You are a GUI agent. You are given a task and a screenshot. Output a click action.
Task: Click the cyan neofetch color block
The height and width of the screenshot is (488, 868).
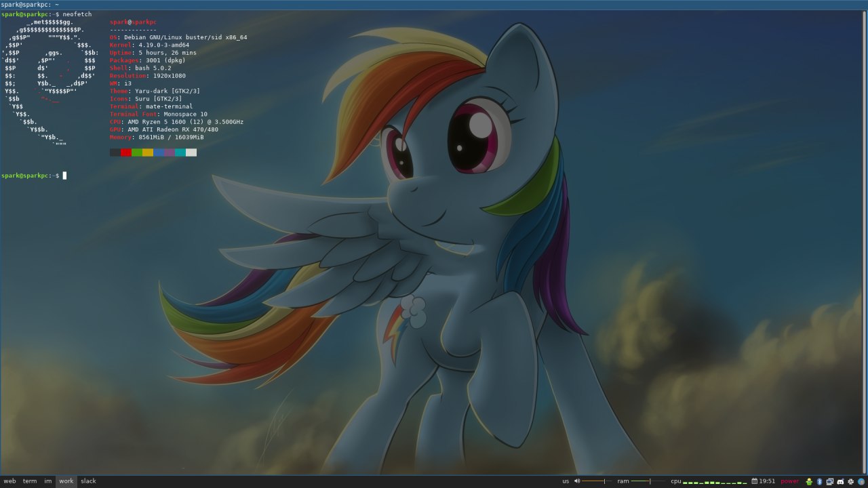tap(180, 152)
